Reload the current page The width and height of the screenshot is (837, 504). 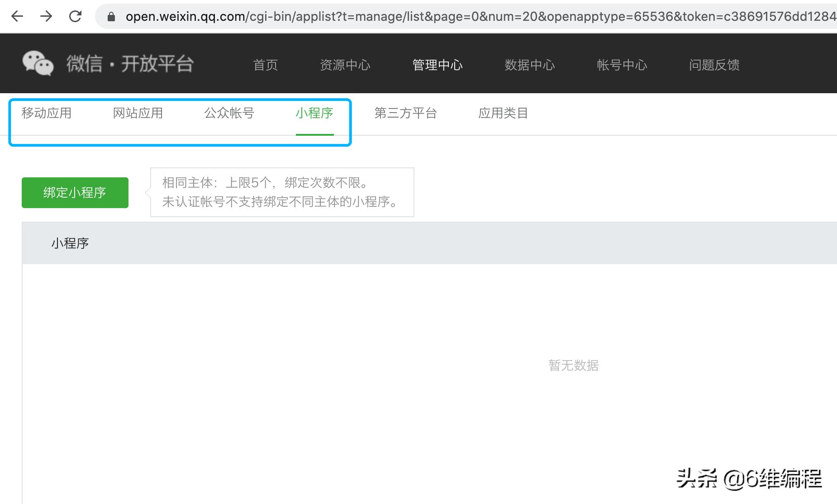[76, 16]
